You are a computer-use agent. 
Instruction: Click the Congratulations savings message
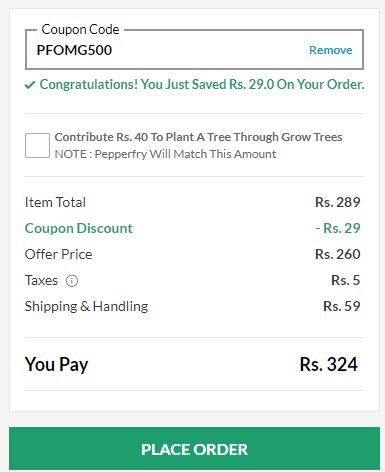[202, 84]
